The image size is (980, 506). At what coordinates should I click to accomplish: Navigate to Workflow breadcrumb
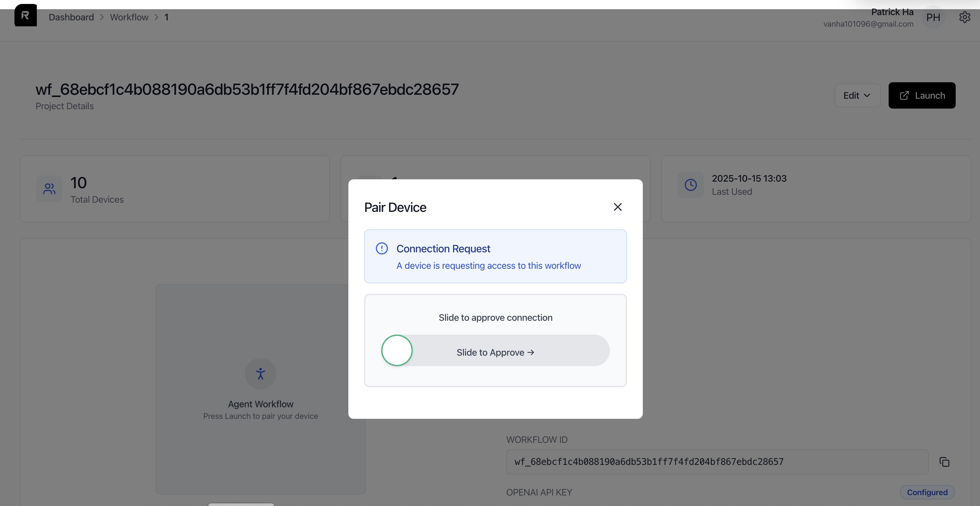pyautogui.click(x=129, y=17)
